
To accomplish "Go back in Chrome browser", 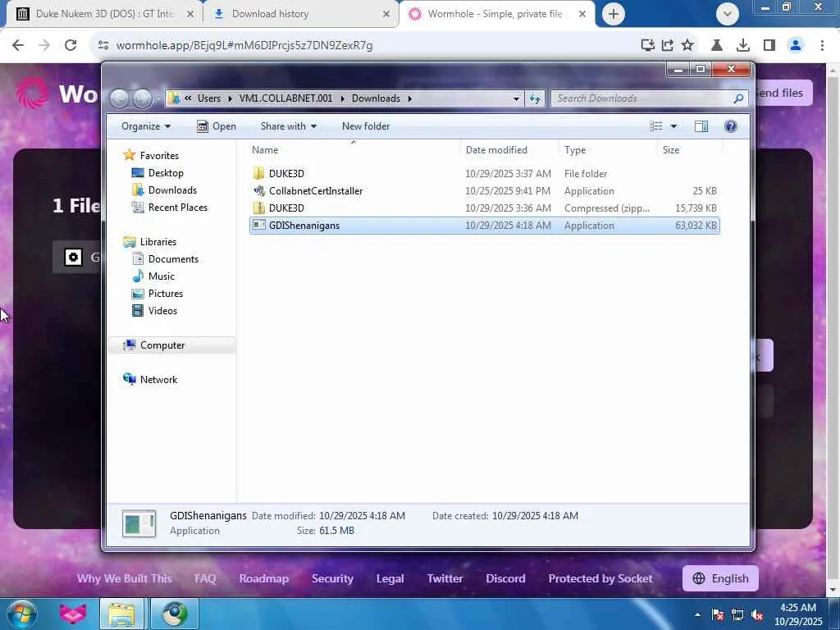I will (x=18, y=46).
